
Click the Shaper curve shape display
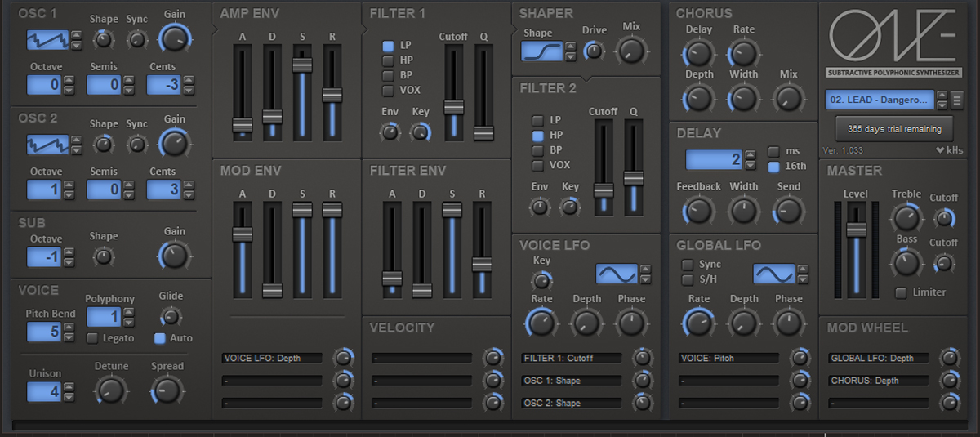[542, 51]
